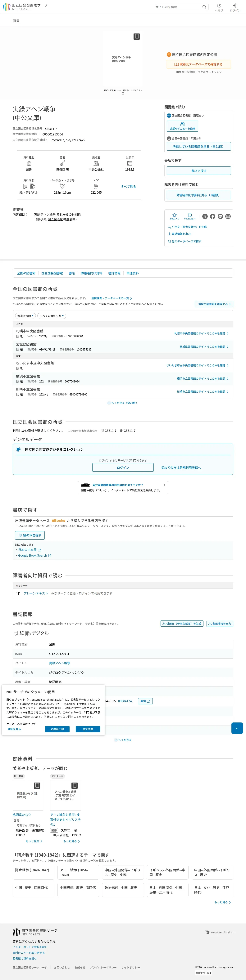
Task: Click 引用文（参考文献注）を生成 in sidebar
Action: click(187, 227)
